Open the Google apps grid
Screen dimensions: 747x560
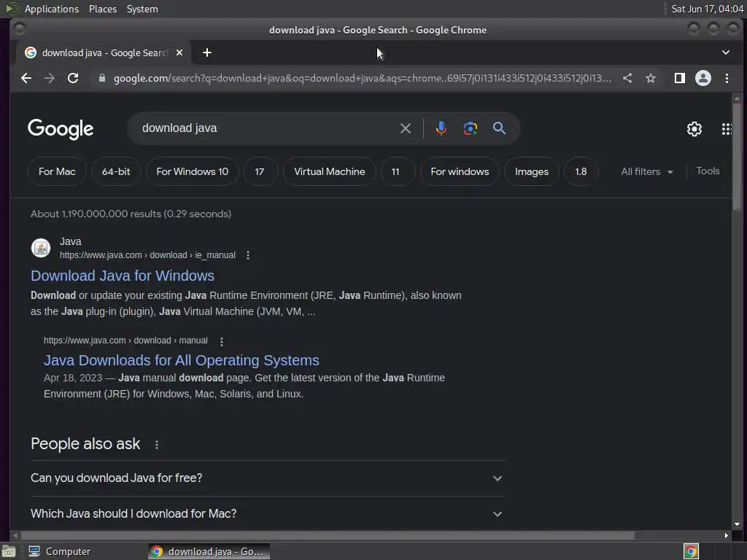[x=727, y=129]
